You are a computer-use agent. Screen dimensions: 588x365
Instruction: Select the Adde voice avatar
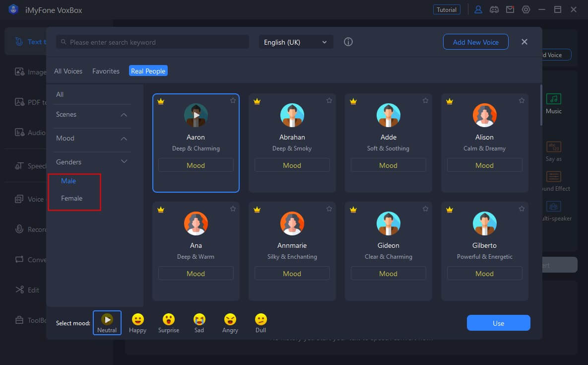(x=389, y=115)
